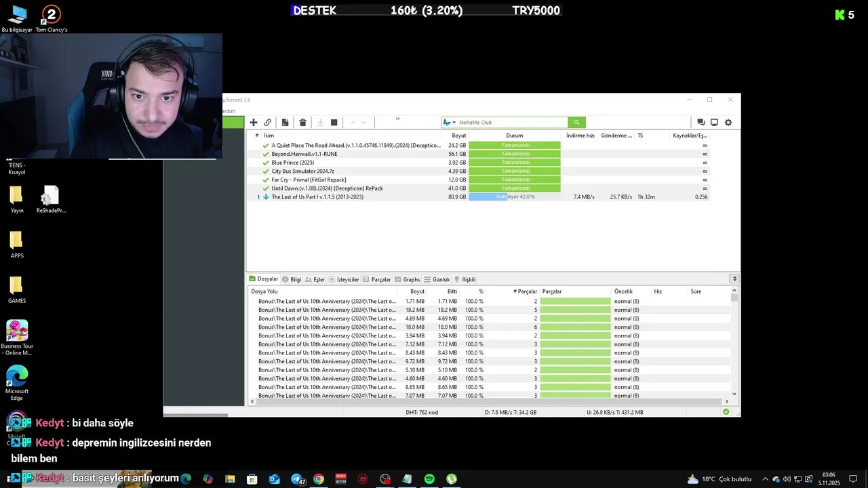Viewport: 868px width, 488px height.
Task: Remove selected torrent with trash icon
Action: tap(303, 123)
